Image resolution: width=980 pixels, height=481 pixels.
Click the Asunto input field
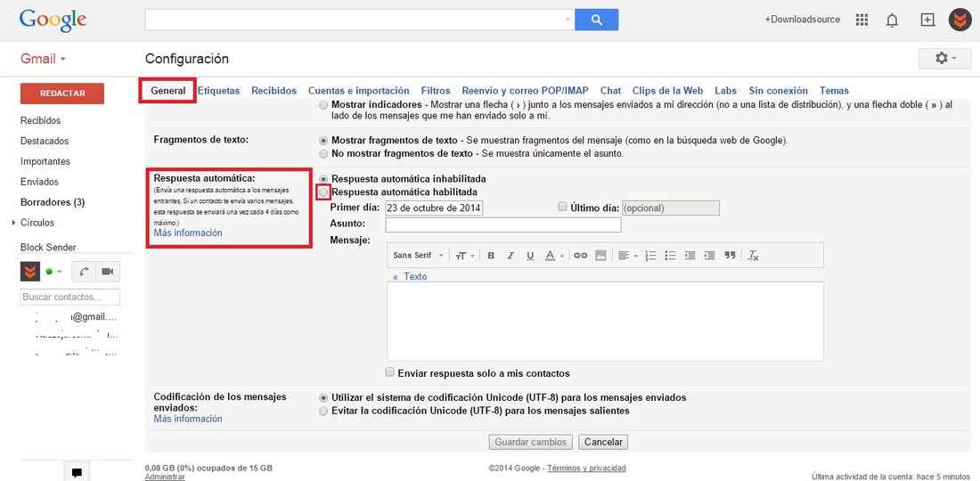pos(503,224)
